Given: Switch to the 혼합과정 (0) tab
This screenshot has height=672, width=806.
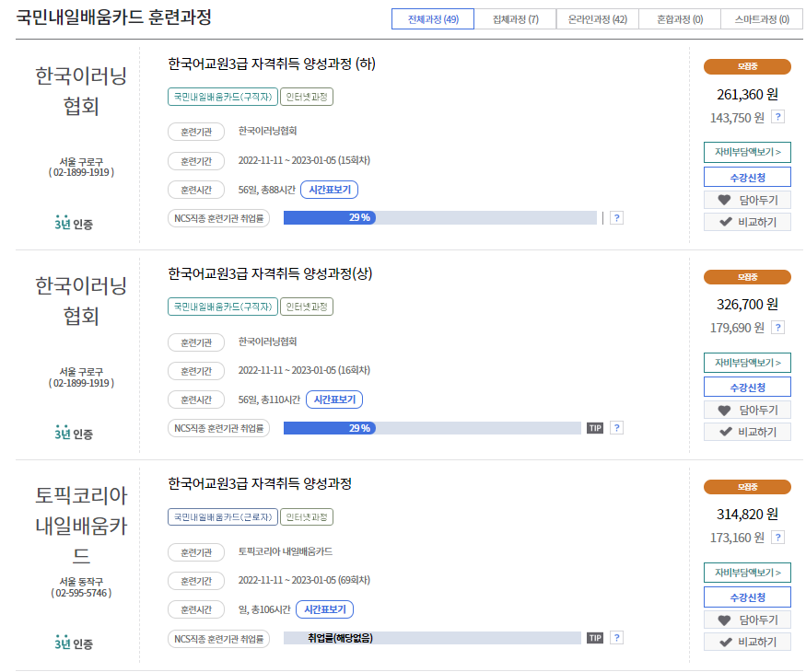Looking at the screenshot, I should 680,19.
